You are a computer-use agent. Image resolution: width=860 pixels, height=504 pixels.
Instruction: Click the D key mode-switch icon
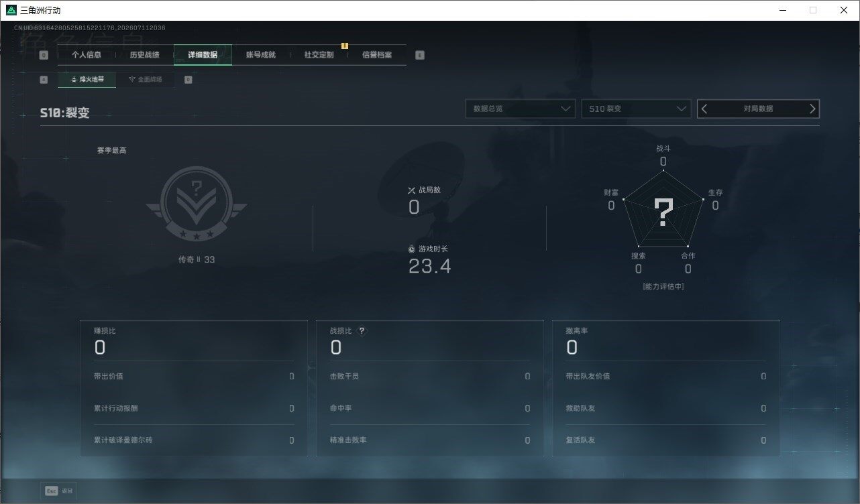[x=188, y=80]
